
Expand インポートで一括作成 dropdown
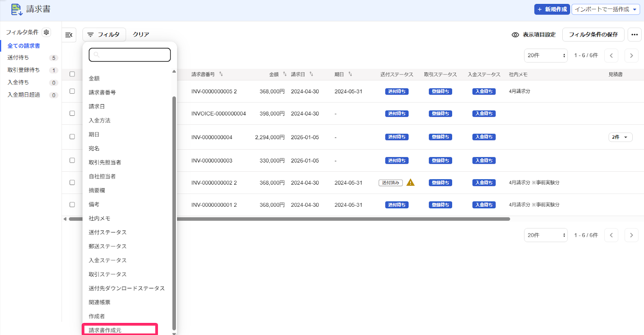click(x=605, y=9)
